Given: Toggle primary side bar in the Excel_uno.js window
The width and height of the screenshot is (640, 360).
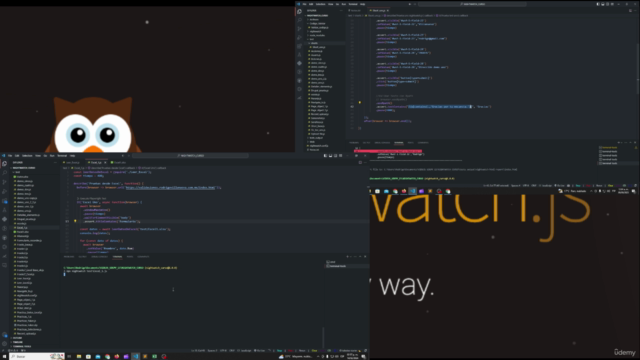Looking at the screenshot, I should coord(598,4).
